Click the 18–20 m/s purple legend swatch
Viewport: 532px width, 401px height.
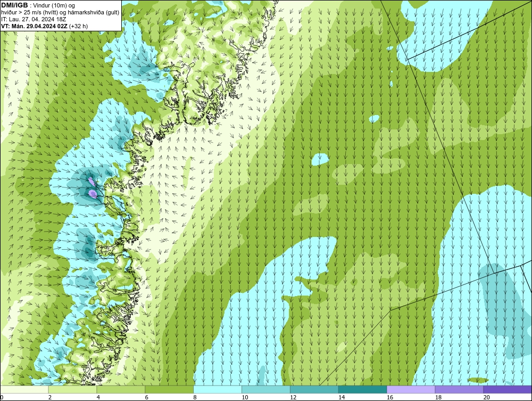pos(460,389)
